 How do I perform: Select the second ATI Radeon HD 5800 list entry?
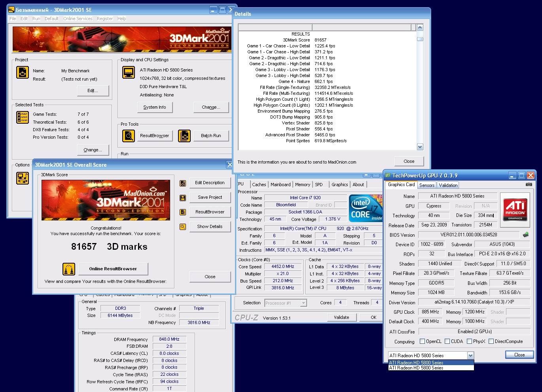tap(431, 368)
